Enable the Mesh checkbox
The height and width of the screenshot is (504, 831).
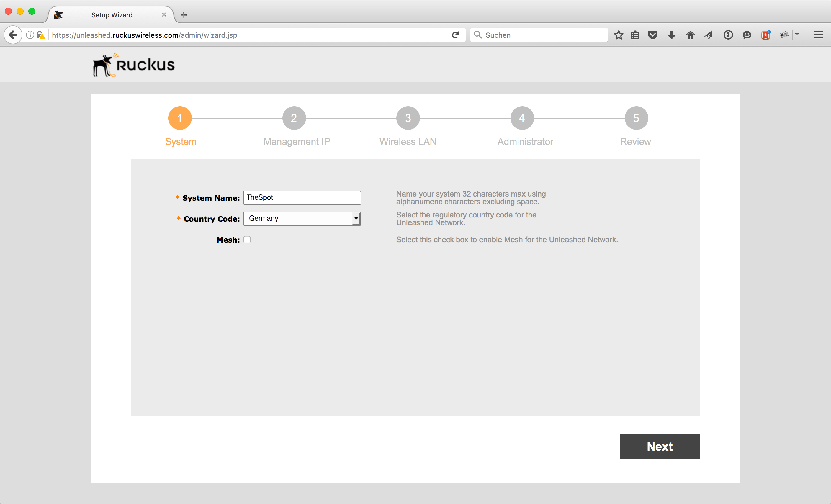coord(247,240)
